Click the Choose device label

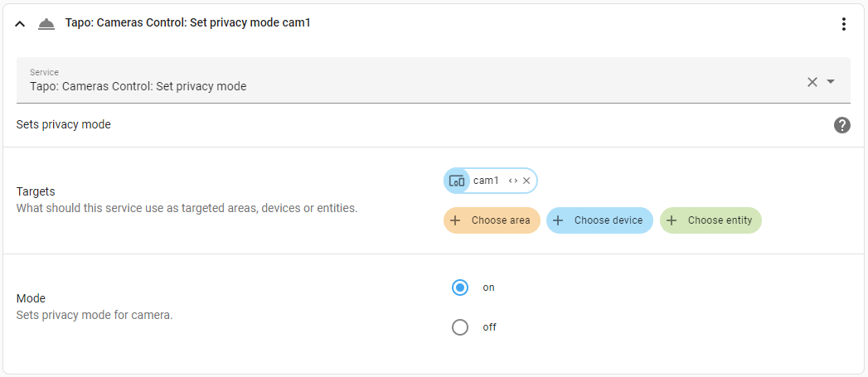pyautogui.click(x=609, y=220)
